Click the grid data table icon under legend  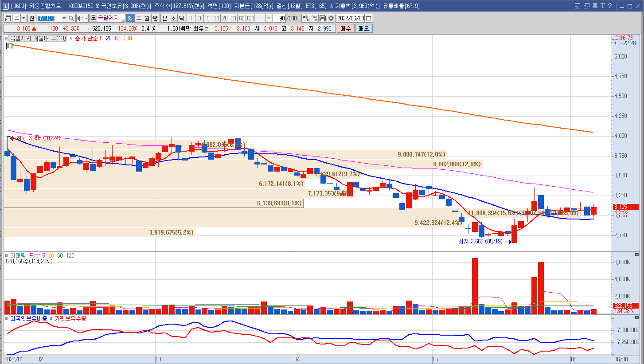pos(9,46)
